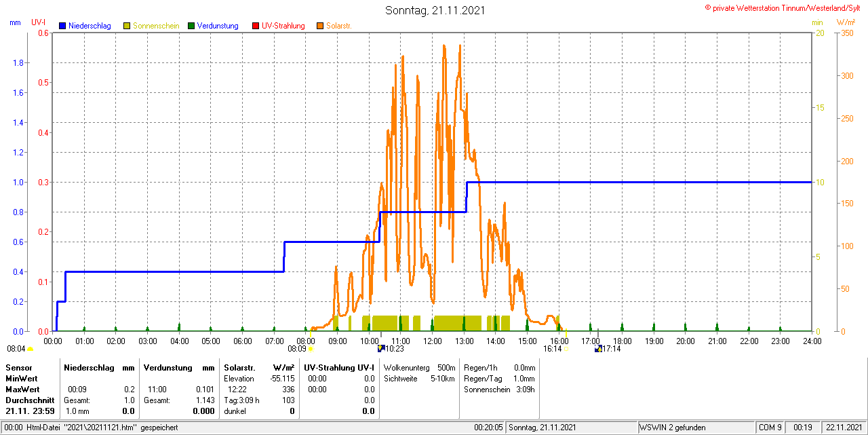
Task: Click the Sensor header in the table
Action: (18, 367)
